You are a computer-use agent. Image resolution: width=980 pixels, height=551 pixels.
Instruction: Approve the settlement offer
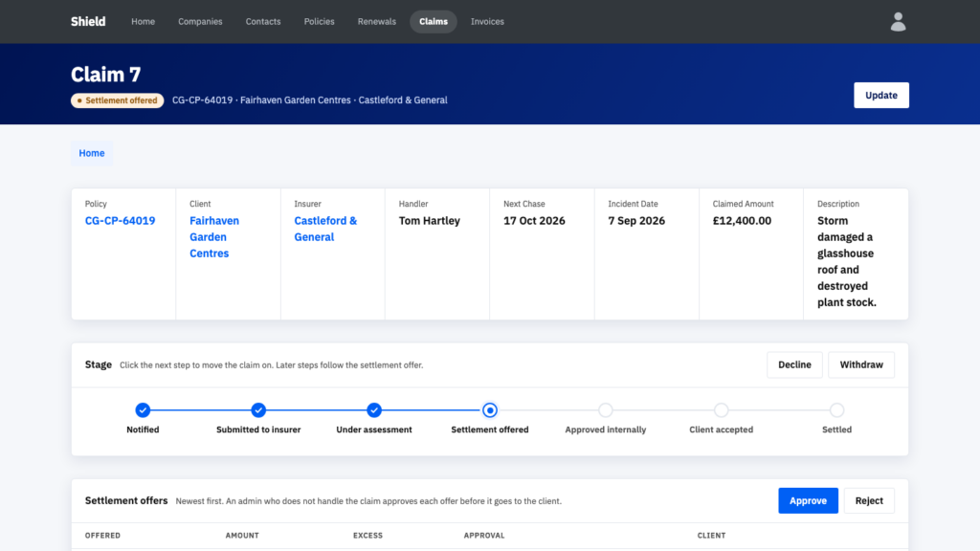tap(808, 500)
